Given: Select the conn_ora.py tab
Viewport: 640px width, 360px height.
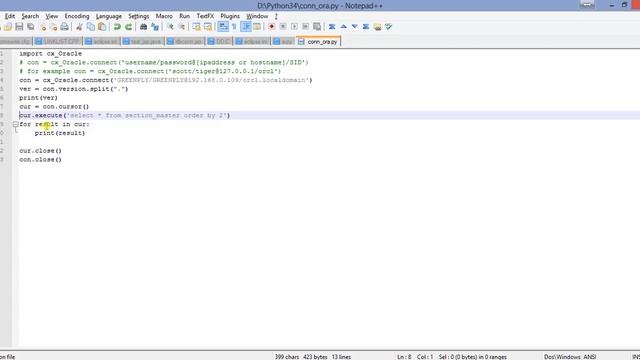Looking at the screenshot, I should point(318,42).
